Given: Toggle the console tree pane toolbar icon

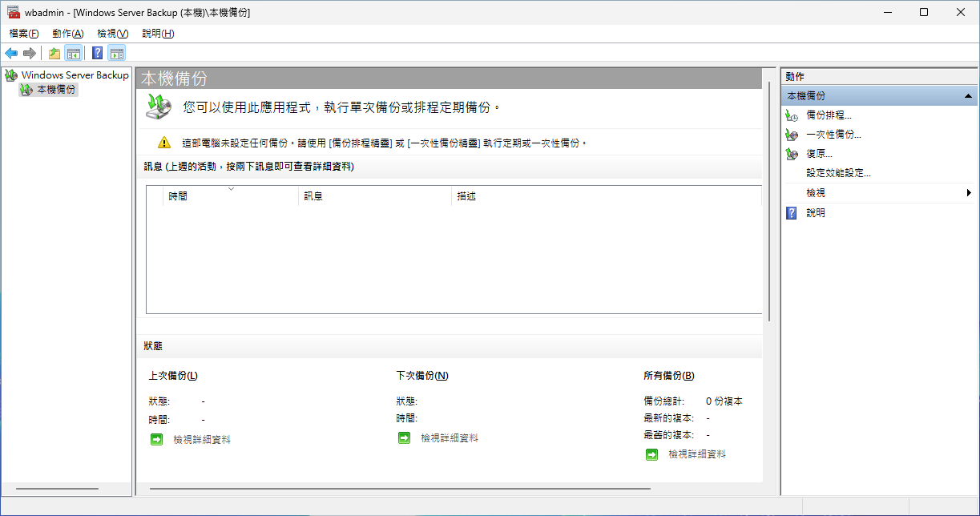Looking at the screenshot, I should [x=74, y=54].
